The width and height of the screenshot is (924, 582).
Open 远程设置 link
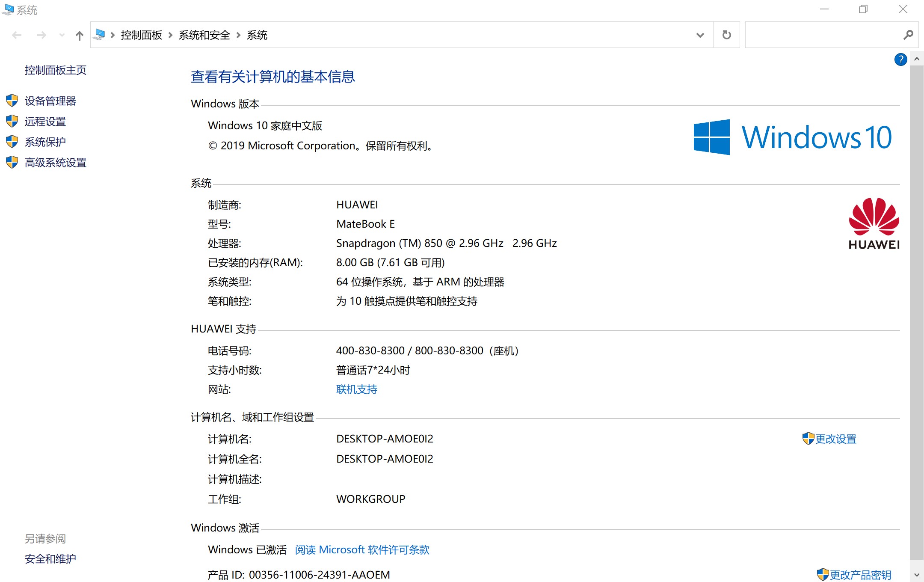tap(45, 122)
